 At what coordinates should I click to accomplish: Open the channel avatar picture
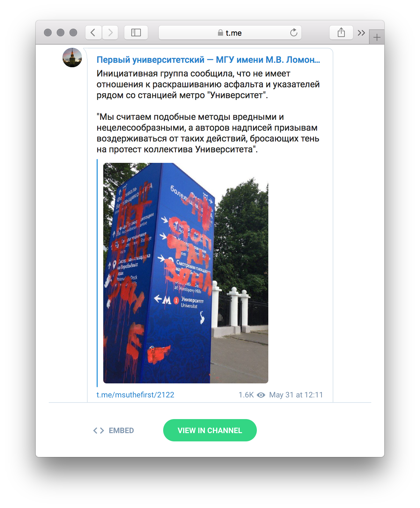pyautogui.click(x=72, y=58)
